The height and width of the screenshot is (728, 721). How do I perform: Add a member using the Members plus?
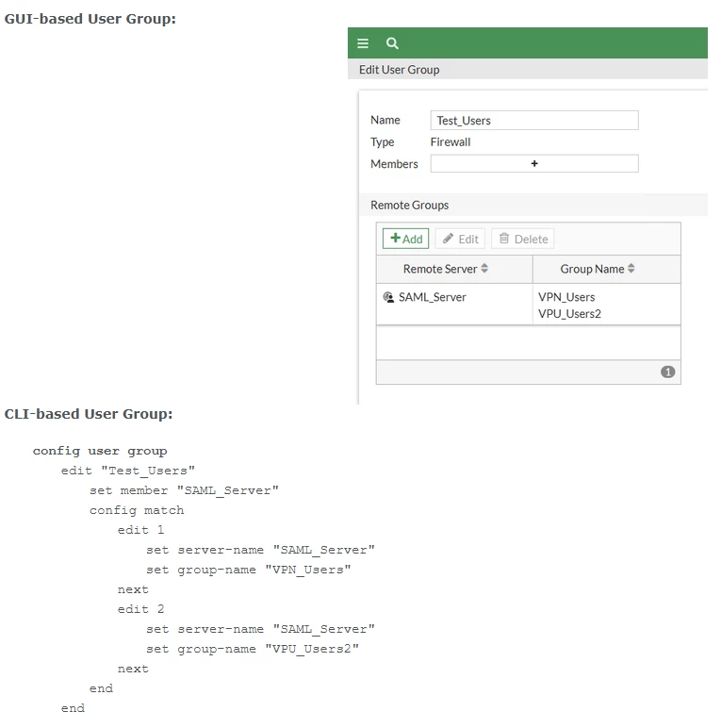click(x=534, y=163)
